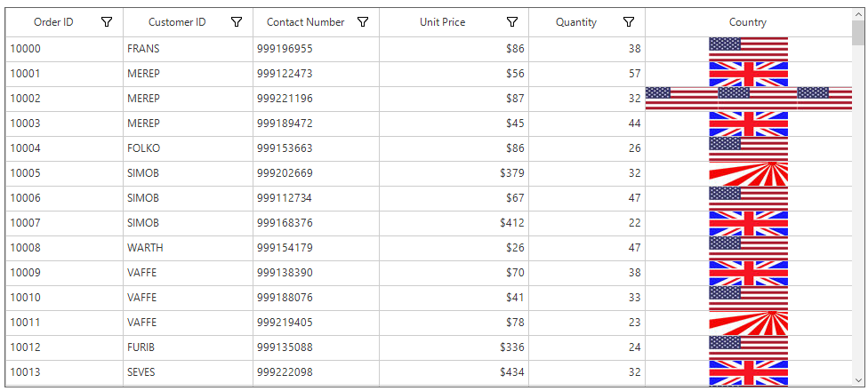Viewport: 868px width, 391px height.
Task: Sort by the Country header
Action: click(x=748, y=22)
